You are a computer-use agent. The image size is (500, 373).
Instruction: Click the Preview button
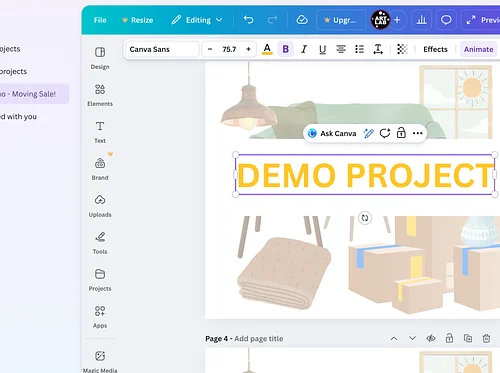click(x=482, y=20)
